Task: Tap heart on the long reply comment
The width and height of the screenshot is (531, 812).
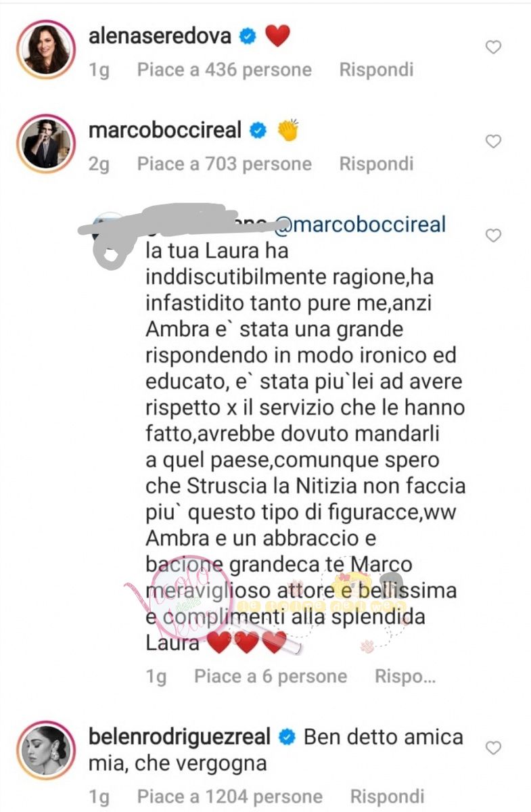Action: point(494,235)
